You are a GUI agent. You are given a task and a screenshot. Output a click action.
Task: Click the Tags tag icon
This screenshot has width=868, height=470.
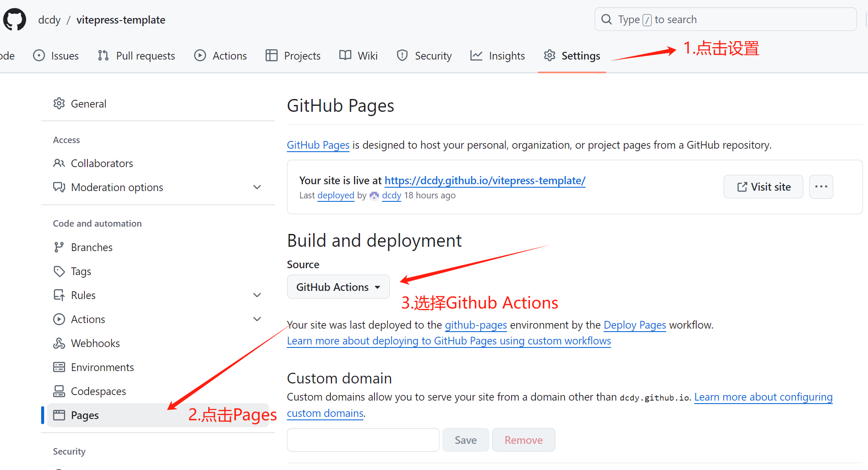pos(59,271)
